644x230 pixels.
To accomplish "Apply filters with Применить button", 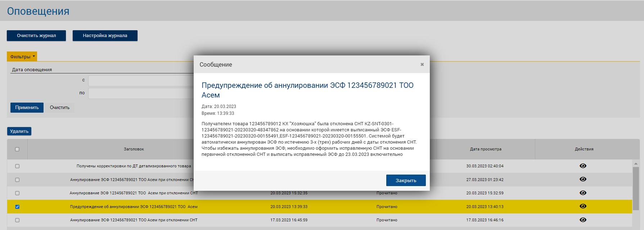I will pyautogui.click(x=27, y=108).
